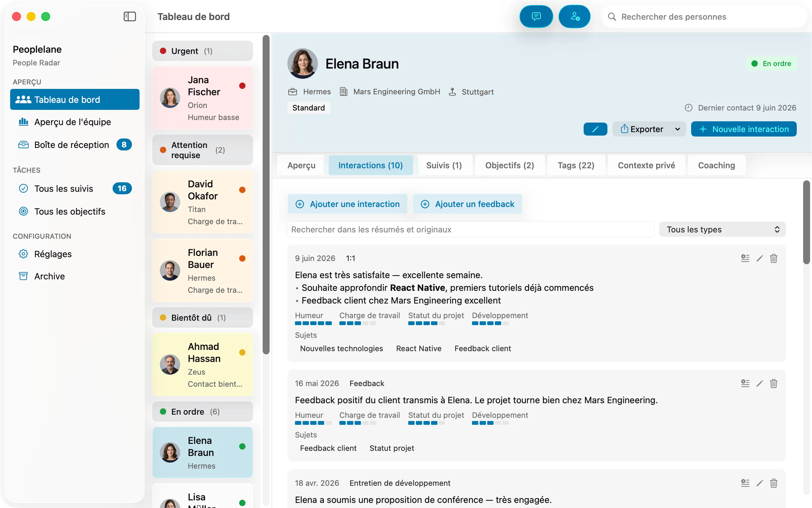Viewport: 812px width, 508px height.
Task: Click the people list scrollbar
Action: pos(266,195)
